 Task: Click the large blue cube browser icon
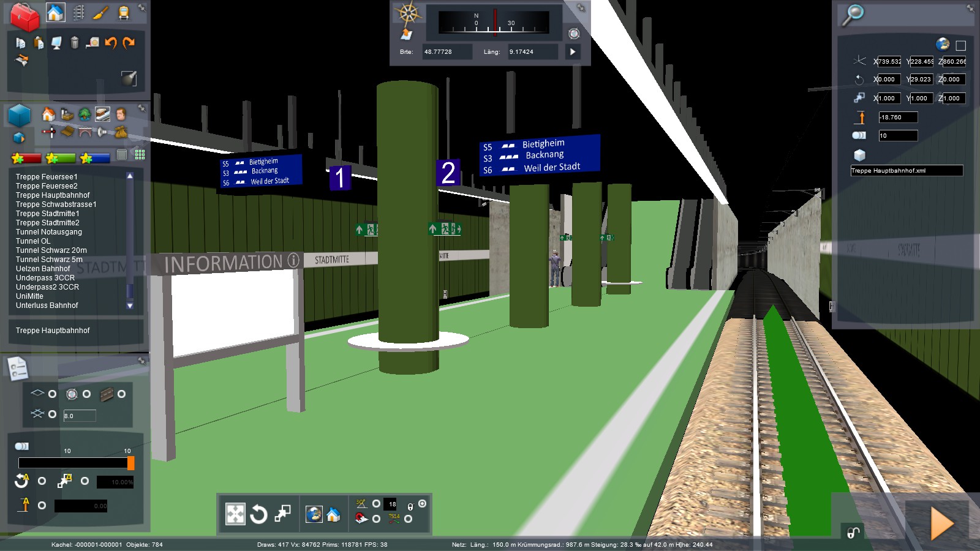click(x=20, y=115)
